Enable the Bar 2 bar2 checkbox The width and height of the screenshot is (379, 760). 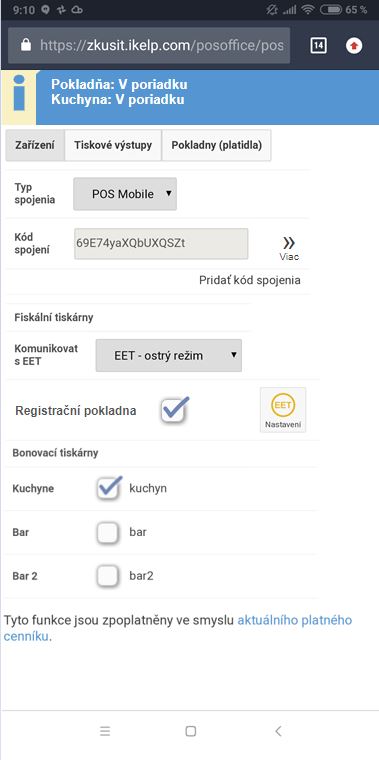pos(107,576)
